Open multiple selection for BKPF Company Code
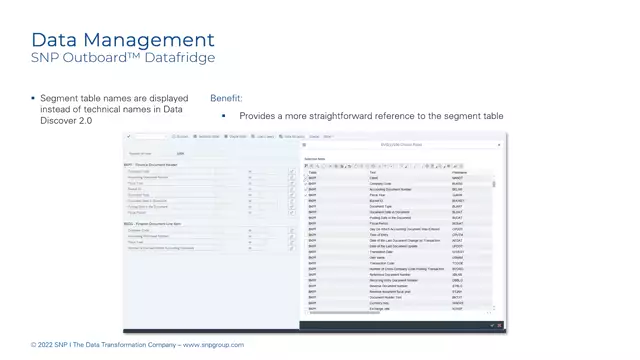 [292, 172]
